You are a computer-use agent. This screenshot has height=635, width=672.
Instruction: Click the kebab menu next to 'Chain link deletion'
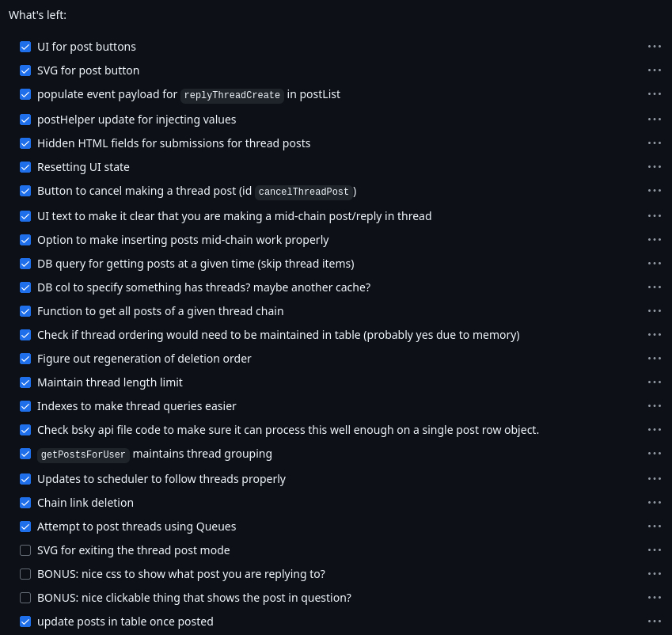tap(654, 503)
